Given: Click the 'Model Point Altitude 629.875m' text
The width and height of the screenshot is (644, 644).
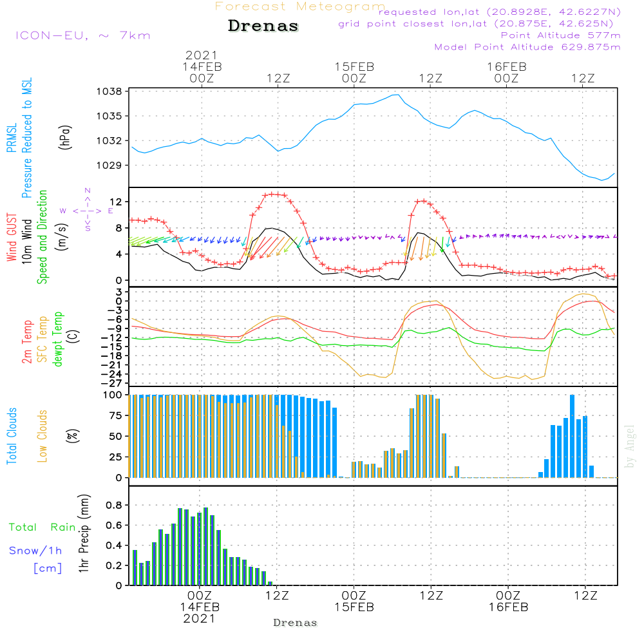Looking at the screenshot, I should click(x=527, y=47).
